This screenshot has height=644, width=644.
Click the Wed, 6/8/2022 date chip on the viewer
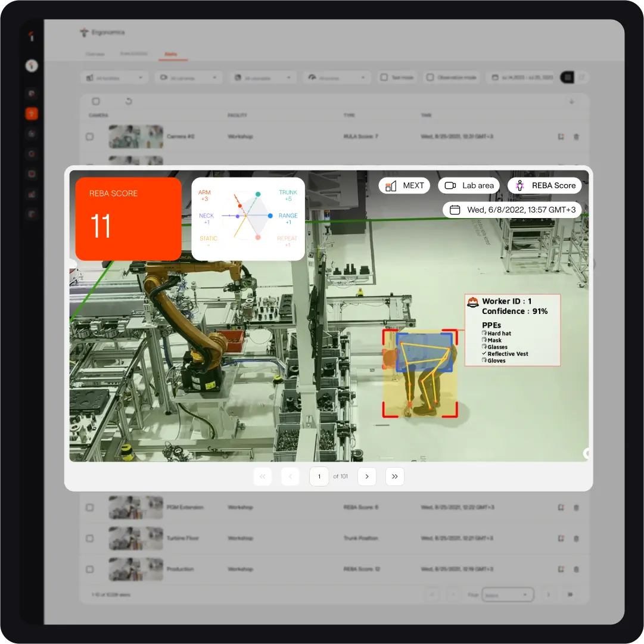[512, 210]
